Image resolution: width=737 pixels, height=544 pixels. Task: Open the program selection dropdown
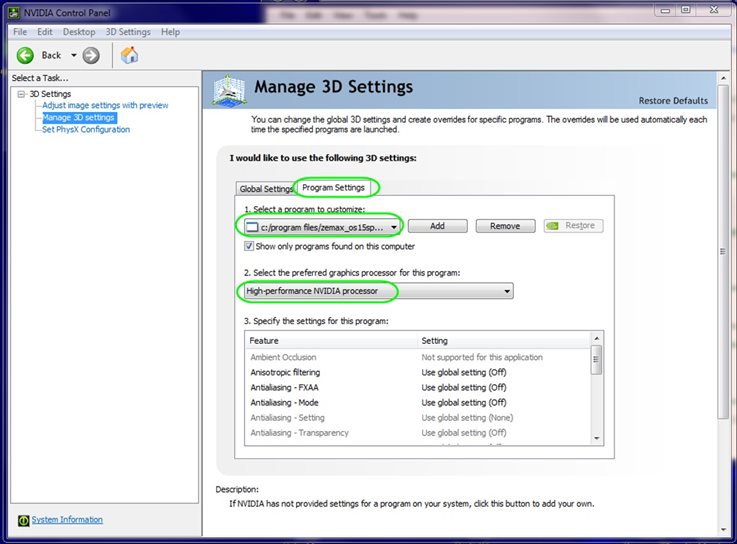point(323,227)
